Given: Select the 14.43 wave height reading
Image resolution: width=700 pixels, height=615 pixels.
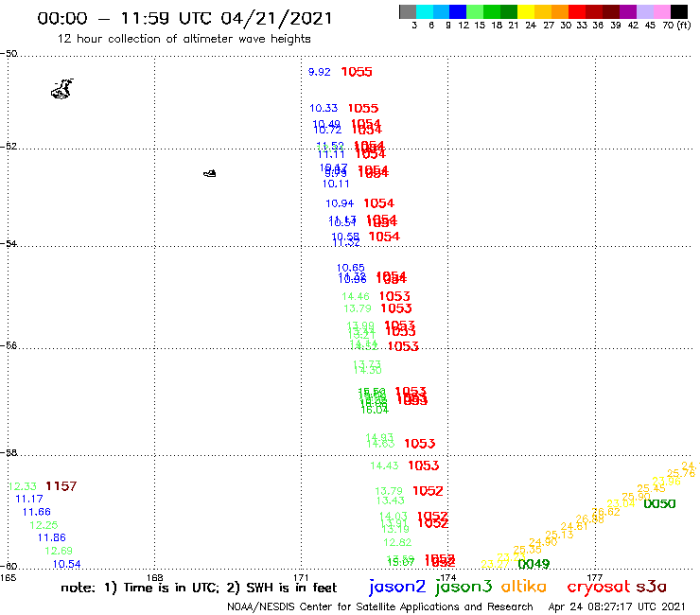Looking at the screenshot, I should pyautogui.click(x=384, y=466).
